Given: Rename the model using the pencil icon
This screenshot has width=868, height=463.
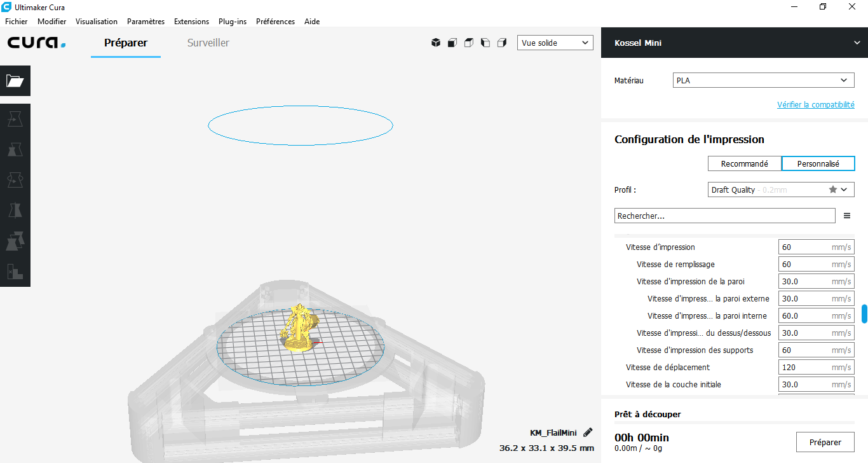Looking at the screenshot, I should click(x=588, y=432).
